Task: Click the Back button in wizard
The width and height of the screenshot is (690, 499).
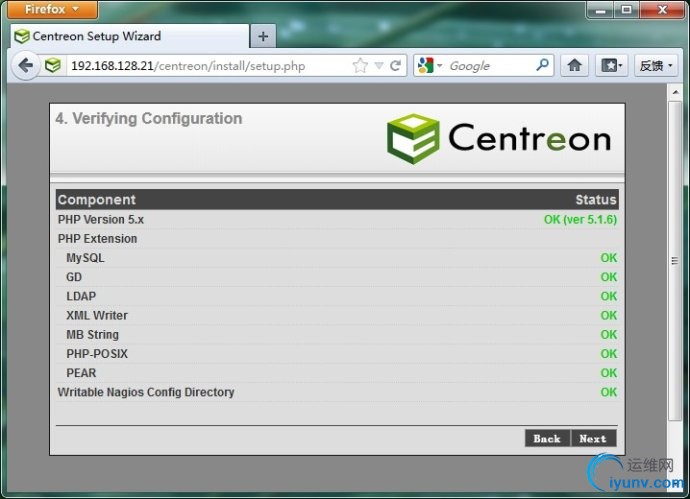Action: [547, 438]
